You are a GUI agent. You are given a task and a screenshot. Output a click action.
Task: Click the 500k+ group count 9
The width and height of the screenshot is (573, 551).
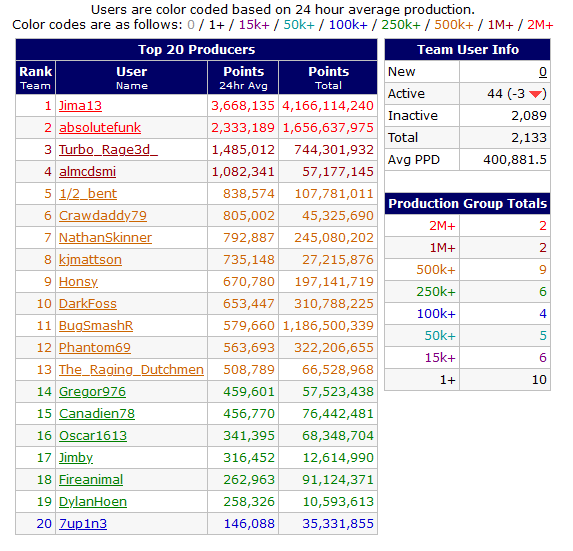click(x=543, y=270)
